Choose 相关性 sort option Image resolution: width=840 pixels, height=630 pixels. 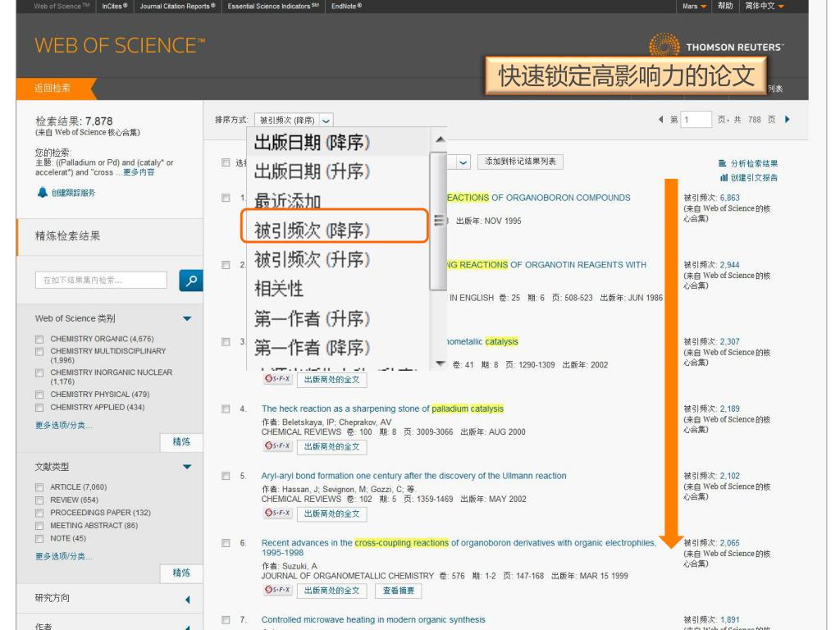pos(279,290)
